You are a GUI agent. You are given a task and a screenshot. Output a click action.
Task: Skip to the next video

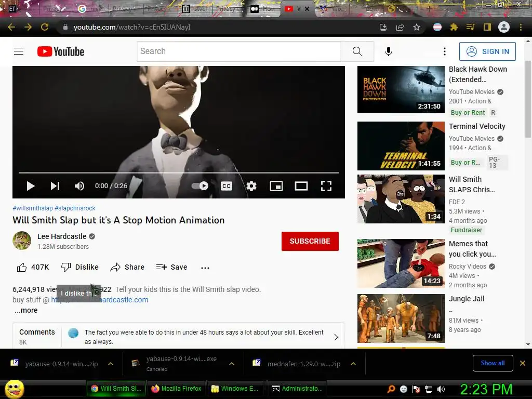point(55,186)
